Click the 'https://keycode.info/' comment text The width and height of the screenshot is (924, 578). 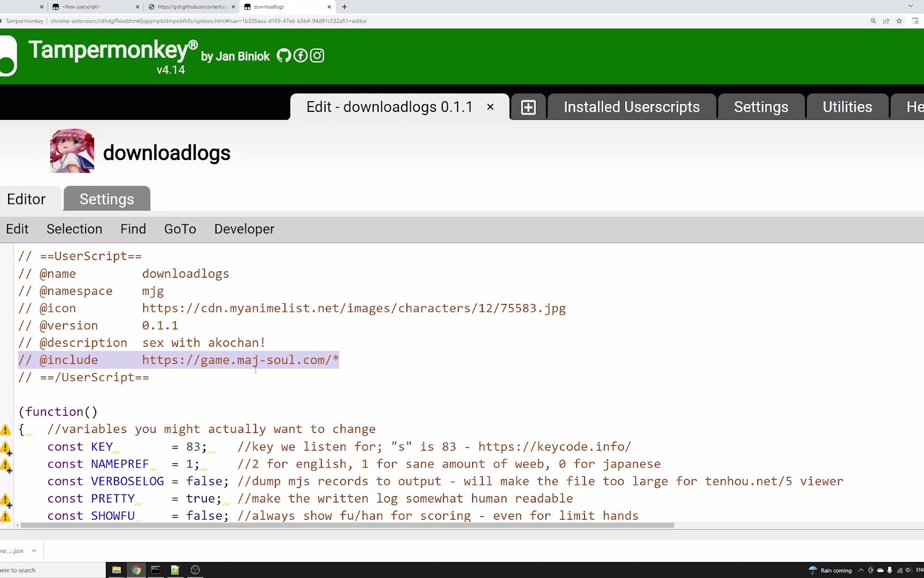pyautogui.click(x=555, y=447)
